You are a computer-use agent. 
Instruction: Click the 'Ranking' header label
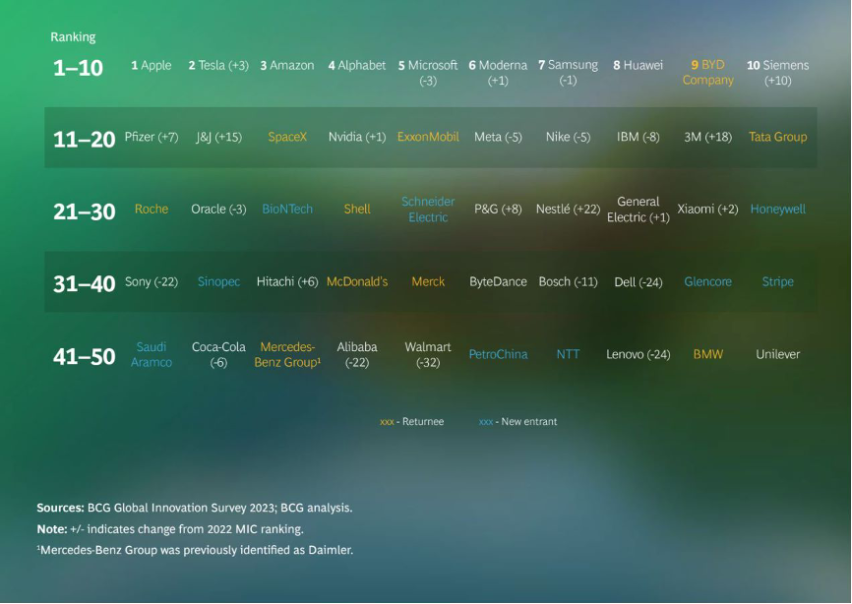pos(73,37)
